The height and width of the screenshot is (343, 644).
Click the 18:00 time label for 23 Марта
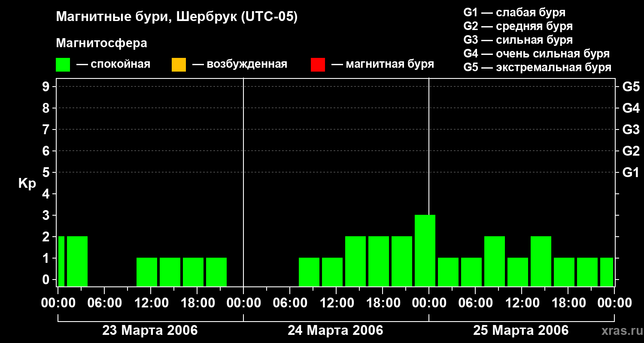click(x=197, y=303)
